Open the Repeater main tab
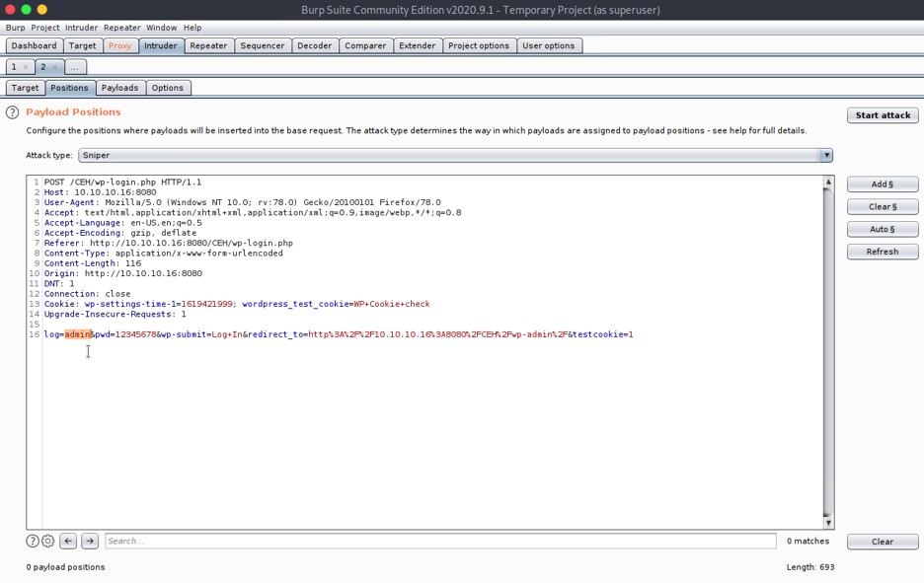Viewport: 924px width, 583px height. (x=208, y=45)
